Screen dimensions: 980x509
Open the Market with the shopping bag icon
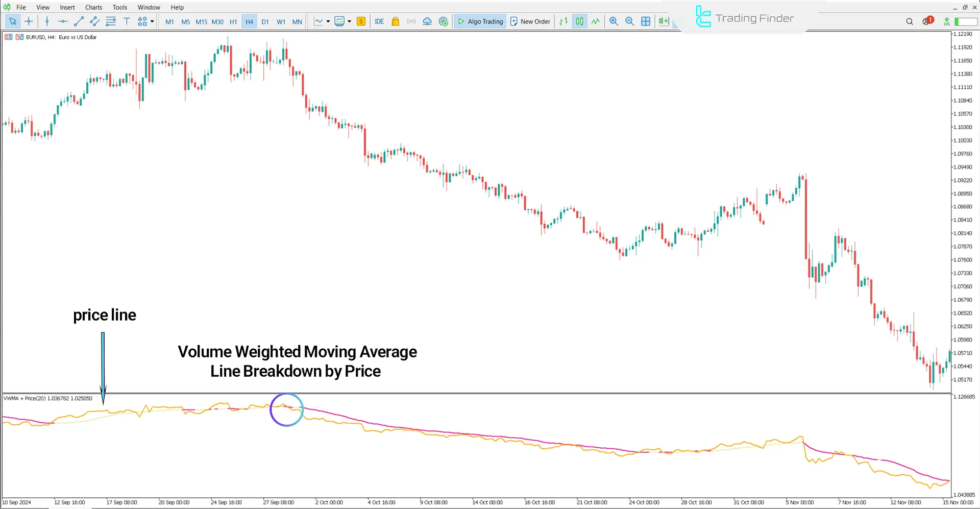(396, 21)
